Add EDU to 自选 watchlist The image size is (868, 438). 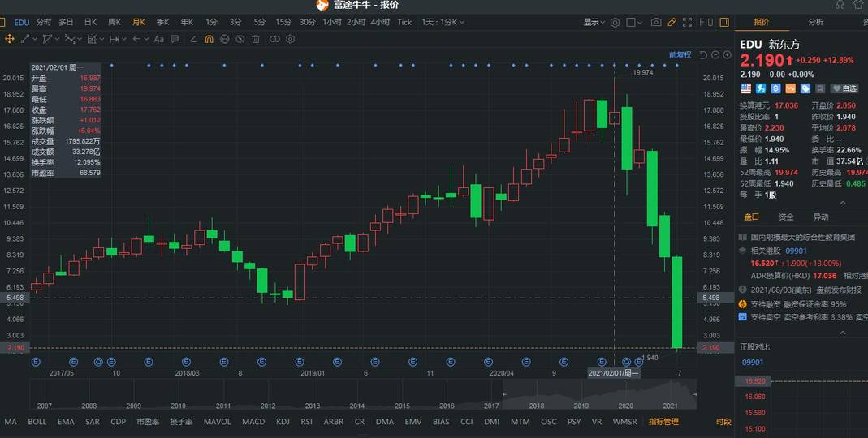pos(844,88)
